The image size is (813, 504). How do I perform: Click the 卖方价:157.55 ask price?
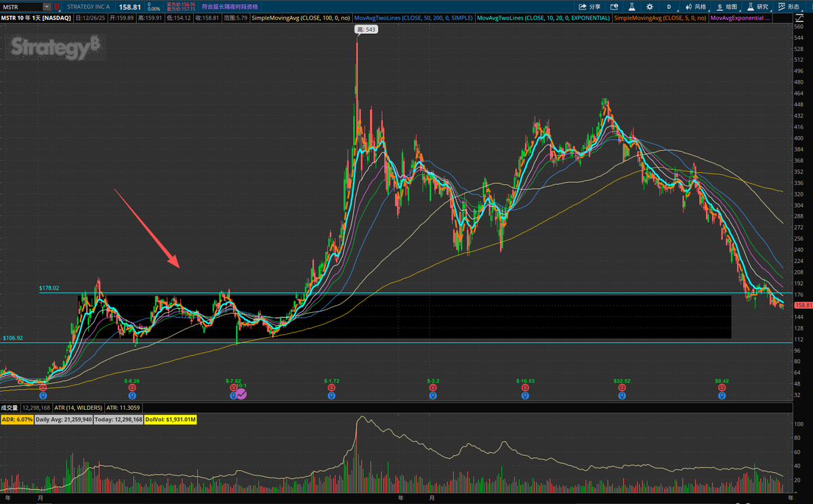(x=181, y=9)
